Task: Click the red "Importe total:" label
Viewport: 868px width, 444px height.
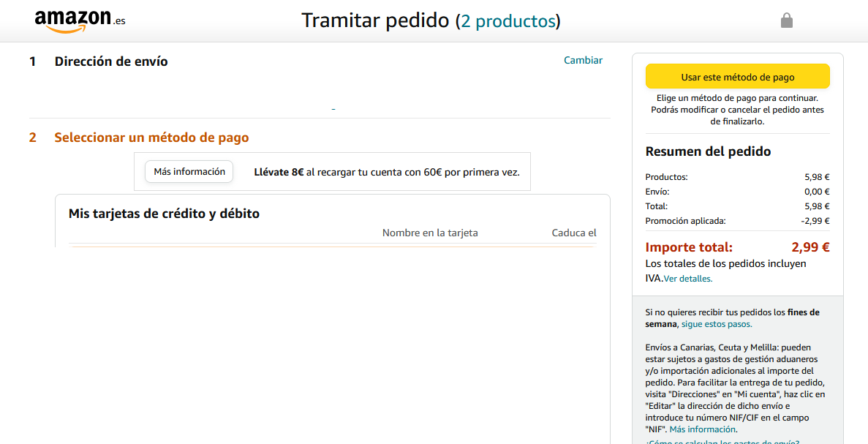Action: pyautogui.click(x=689, y=247)
